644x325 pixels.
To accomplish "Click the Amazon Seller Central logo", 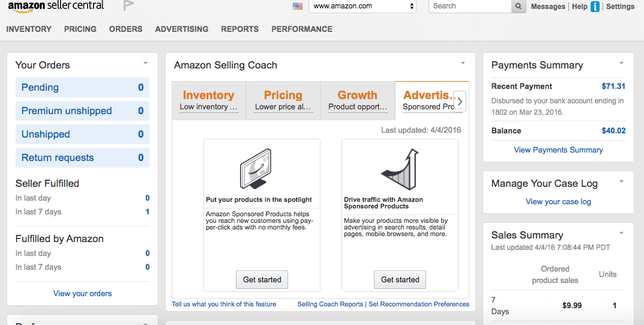I will 56,6.
